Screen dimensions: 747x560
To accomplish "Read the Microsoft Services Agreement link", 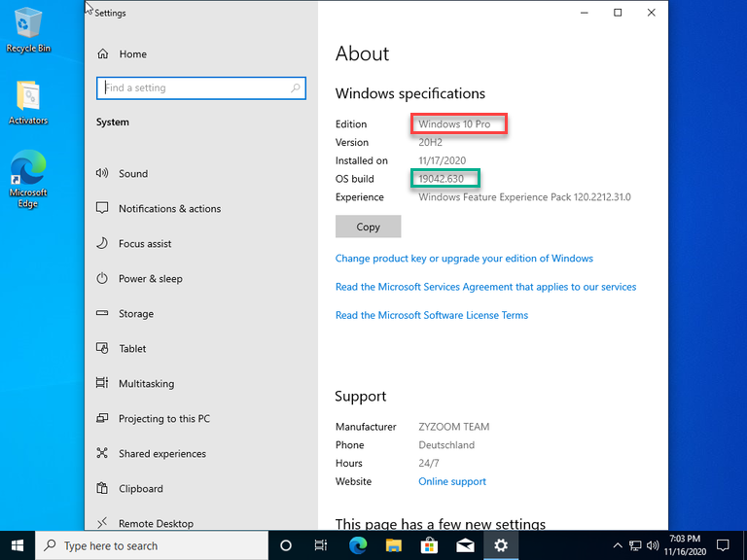I will 486,287.
